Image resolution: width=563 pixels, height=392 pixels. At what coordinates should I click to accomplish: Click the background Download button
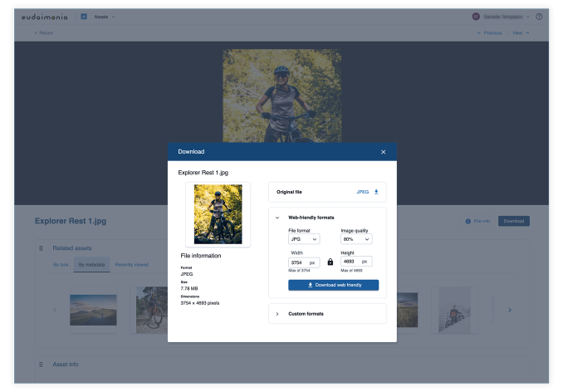[x=514, y=221]
